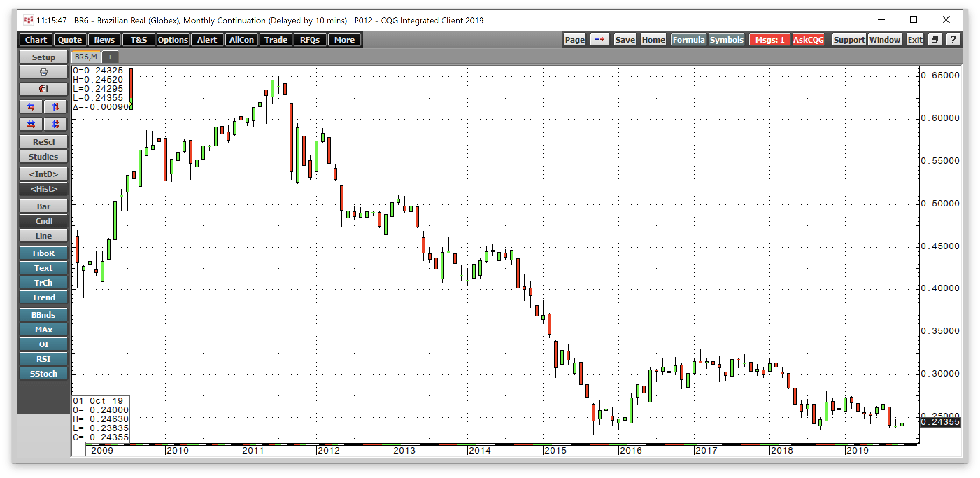Click the ReScl rescale button

pyautogui.click(x=43, y=142)
